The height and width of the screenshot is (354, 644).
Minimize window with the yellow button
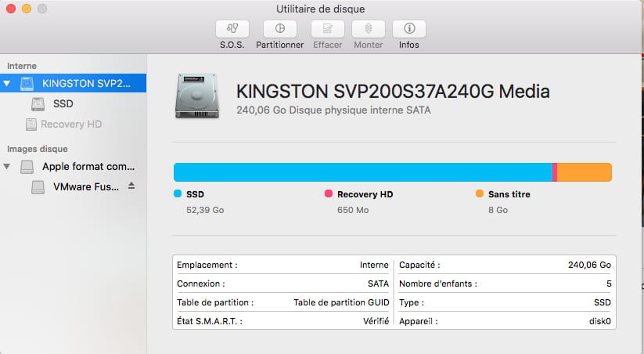(27, 9)
